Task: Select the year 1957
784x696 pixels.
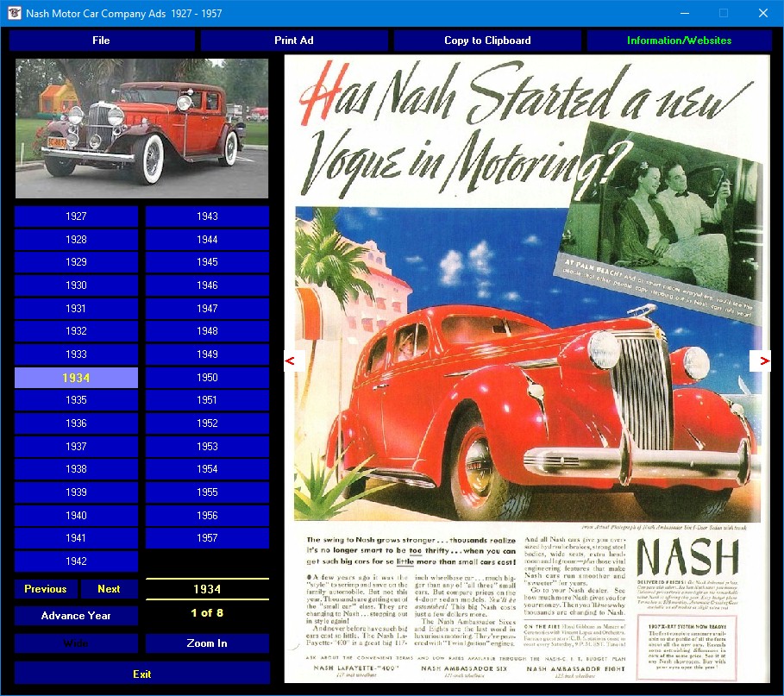Action: point(208,538)
